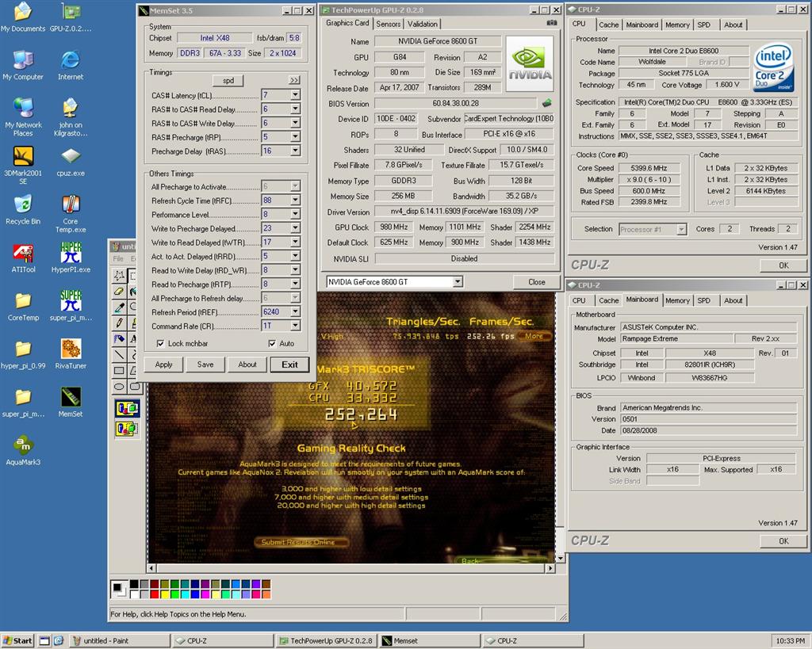
Task: Open the Refresh Cycle Time (tRFC) dropdown
Action: (x=295, y=200)
